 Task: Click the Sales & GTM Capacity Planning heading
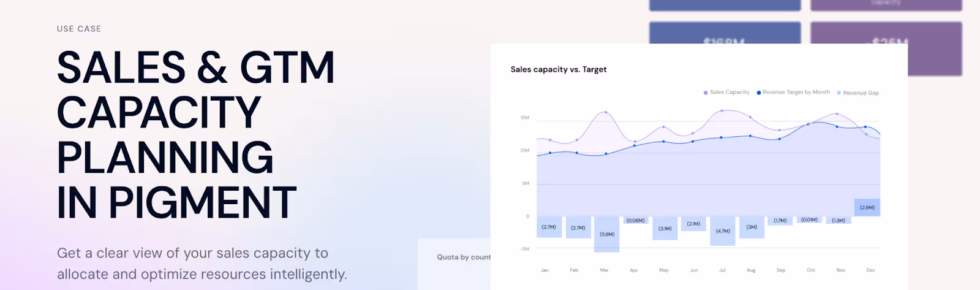(196, 135)
